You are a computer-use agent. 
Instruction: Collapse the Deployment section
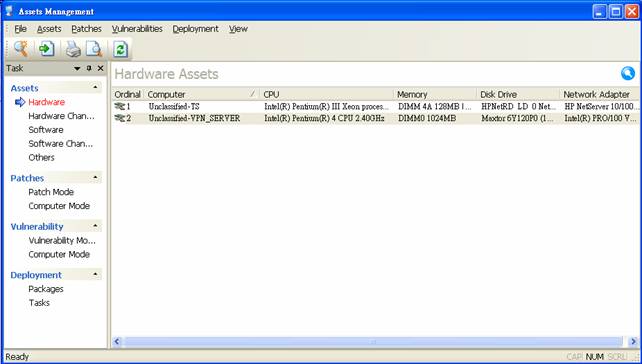[x=95, y=274]
